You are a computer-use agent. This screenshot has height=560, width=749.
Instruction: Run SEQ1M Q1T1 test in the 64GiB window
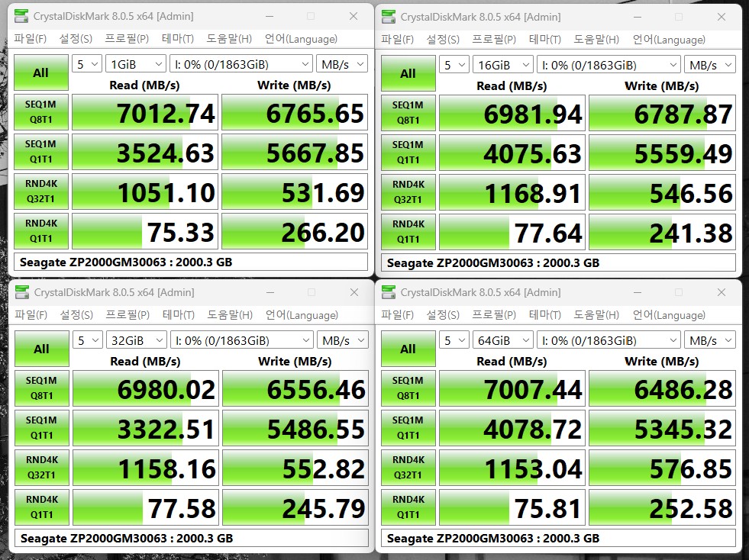click(408, 427)
